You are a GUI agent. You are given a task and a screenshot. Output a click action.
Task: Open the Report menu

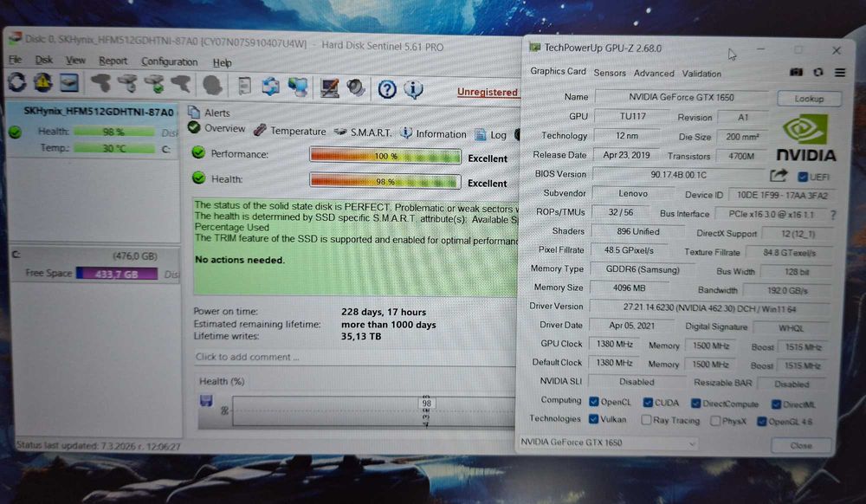coord(113,61)
